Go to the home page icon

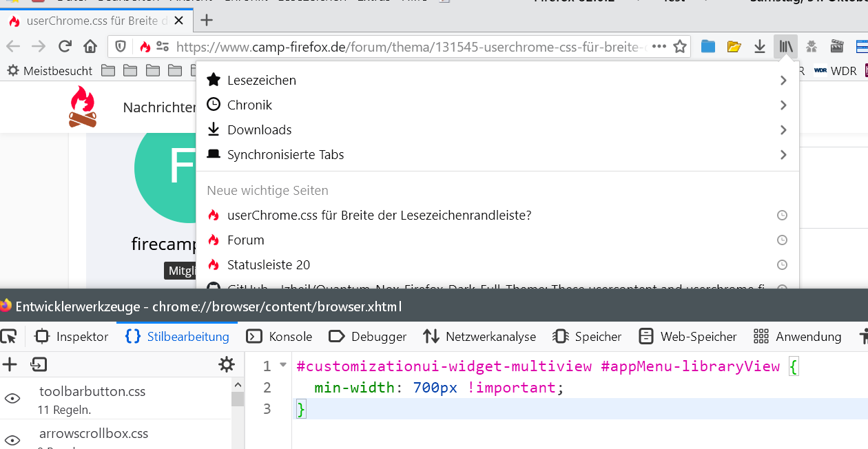[90, 47]
